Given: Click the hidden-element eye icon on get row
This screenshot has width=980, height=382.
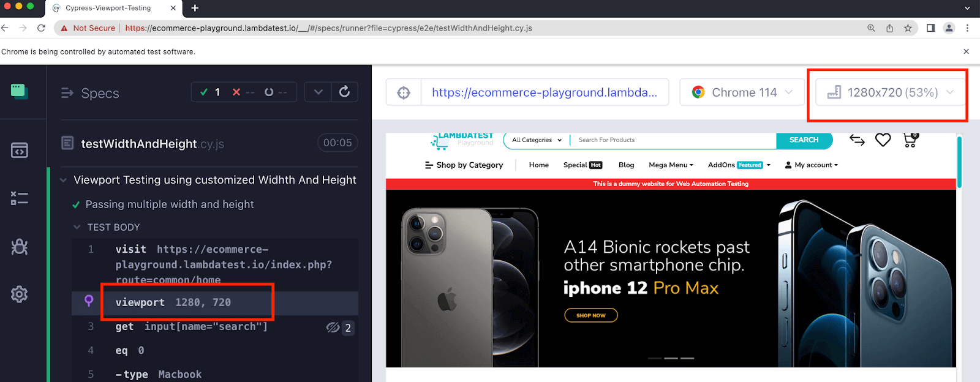Looking at the screenshot, I should [333, 328].
